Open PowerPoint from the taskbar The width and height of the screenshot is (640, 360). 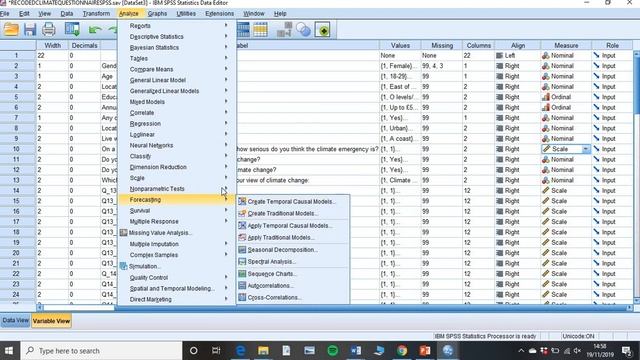(424, 351)
